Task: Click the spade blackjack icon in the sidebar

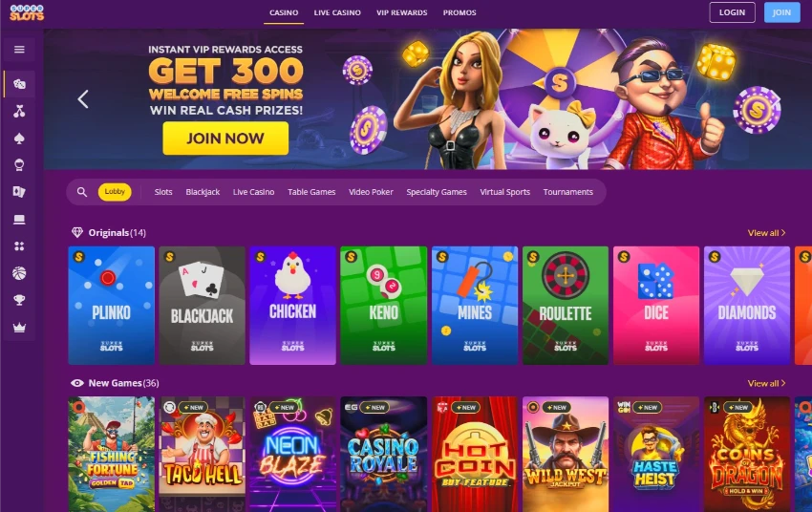Action: pyautogui.click(x=19, y=139)
